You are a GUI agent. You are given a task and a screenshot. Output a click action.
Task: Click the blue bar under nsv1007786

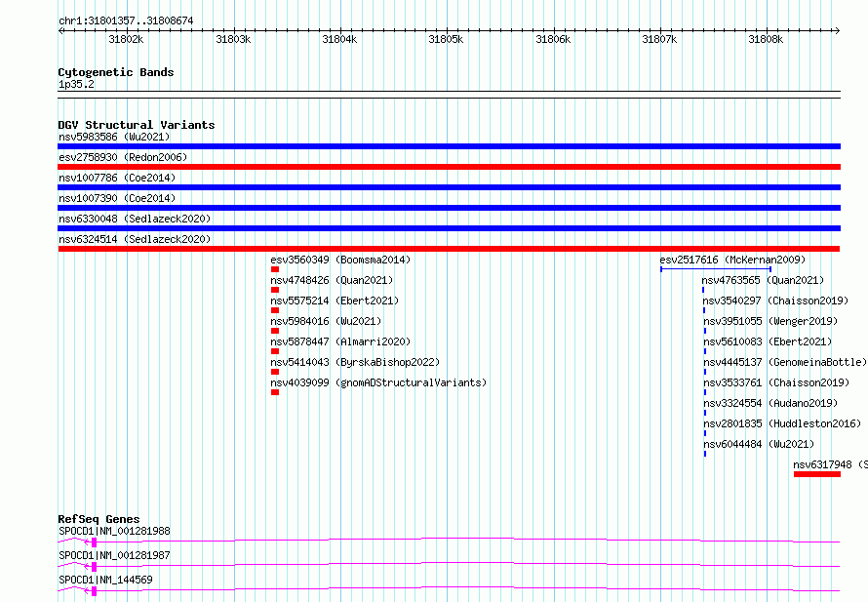coord(449,187)
